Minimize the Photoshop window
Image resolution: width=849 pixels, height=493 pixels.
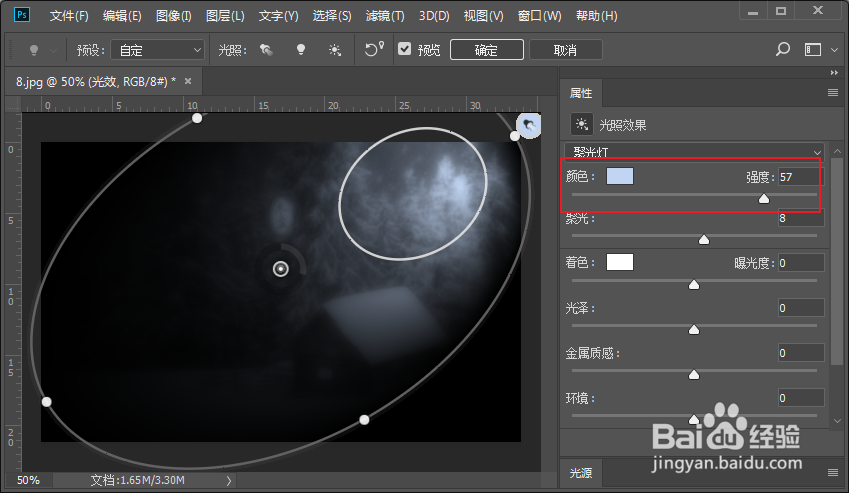[753, 11]
